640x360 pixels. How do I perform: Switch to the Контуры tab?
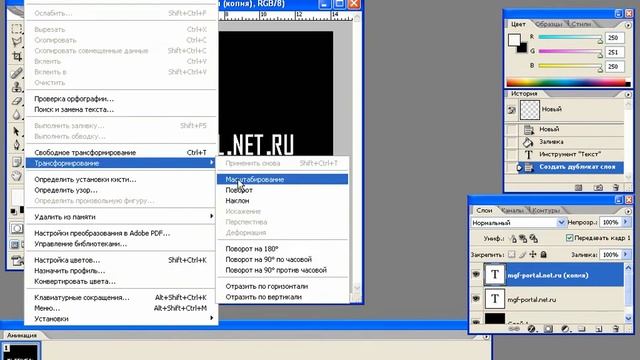point(546,211)
